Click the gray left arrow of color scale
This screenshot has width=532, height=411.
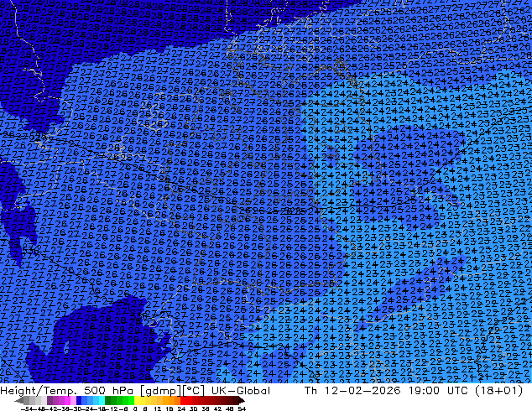pos(19,401)
